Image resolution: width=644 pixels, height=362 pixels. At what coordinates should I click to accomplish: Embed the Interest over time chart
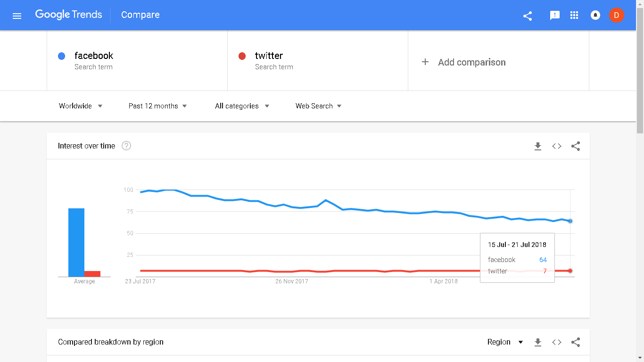point(557,146)
